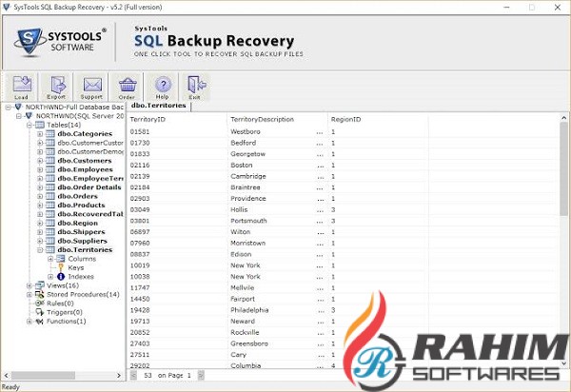Click the Providence description cell
This screenshot has width=571, height=392.
tap(248, 198)
